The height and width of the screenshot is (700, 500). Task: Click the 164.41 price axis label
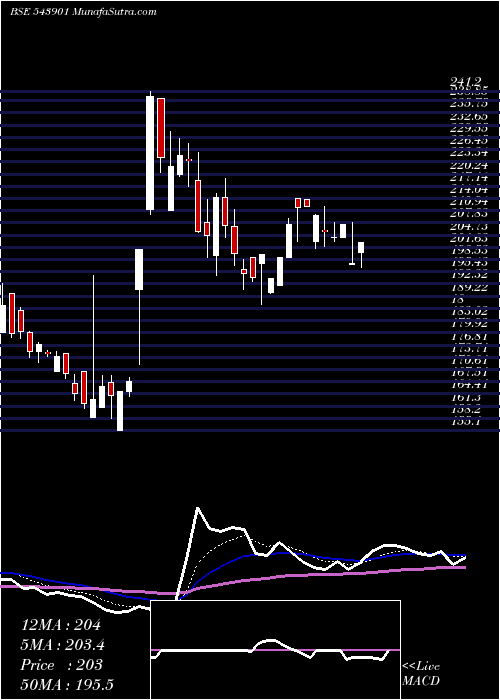(x=468, y=385)
